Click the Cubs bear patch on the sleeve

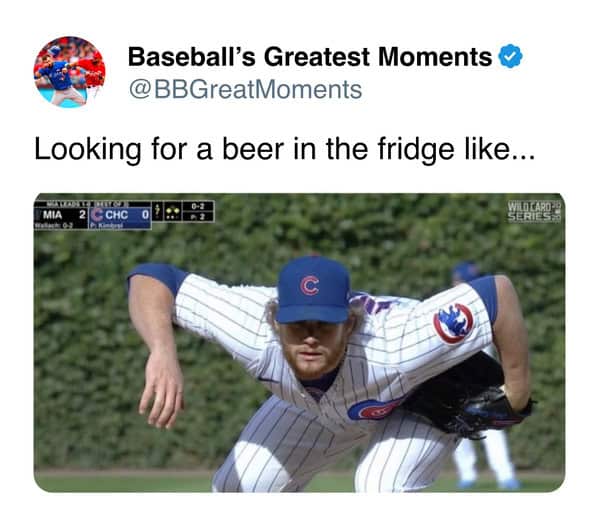(x=453, y=323)
